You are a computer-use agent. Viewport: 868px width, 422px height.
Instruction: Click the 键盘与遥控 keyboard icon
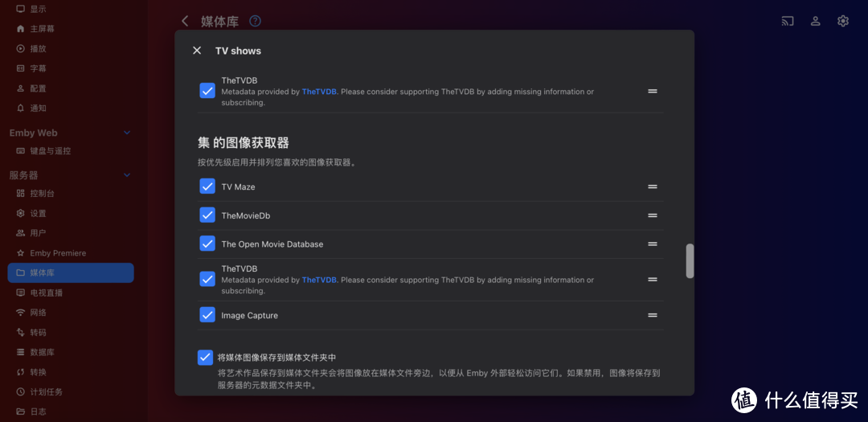pos(20,150)
